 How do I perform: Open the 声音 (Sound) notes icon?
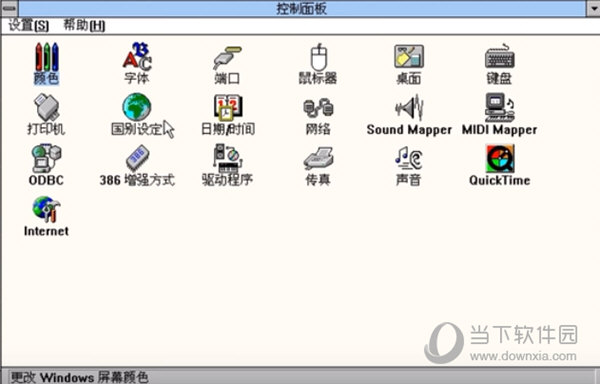pos(409,158)
